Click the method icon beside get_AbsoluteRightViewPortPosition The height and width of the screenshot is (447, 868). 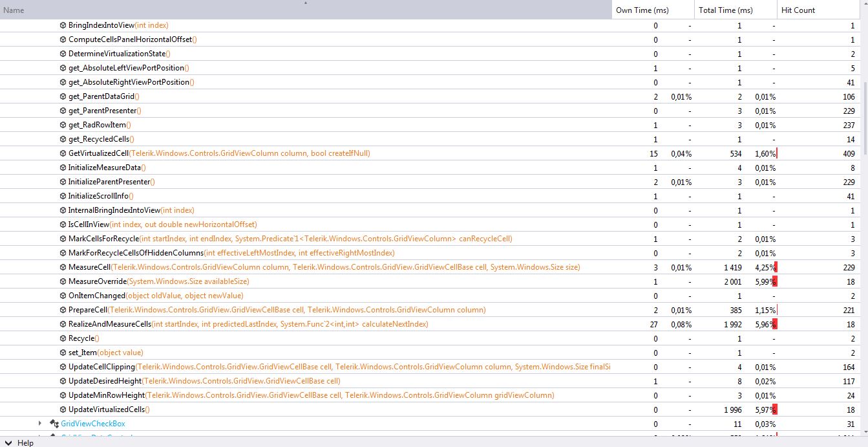click(x=63, y=82)
